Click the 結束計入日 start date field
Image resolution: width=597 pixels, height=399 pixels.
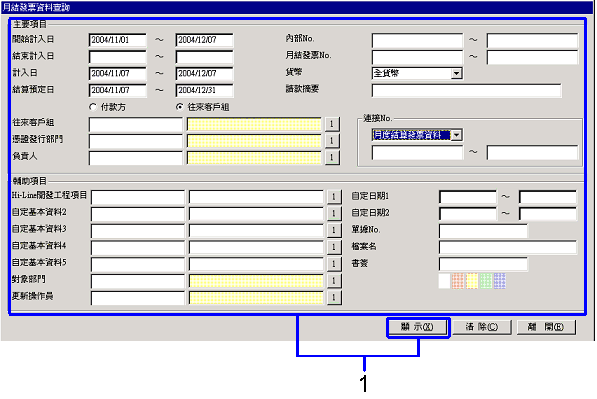click(x=118, y=57)
